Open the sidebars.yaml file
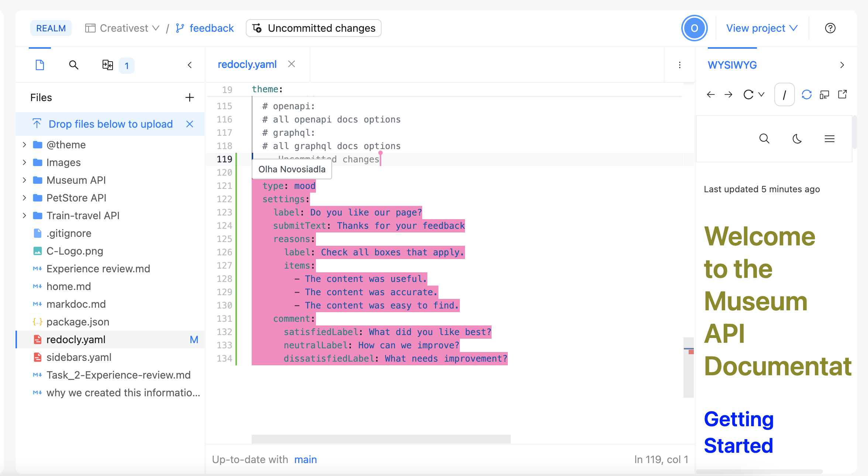Viewport: 868px width, 476px height. click(x=79, y=357)
